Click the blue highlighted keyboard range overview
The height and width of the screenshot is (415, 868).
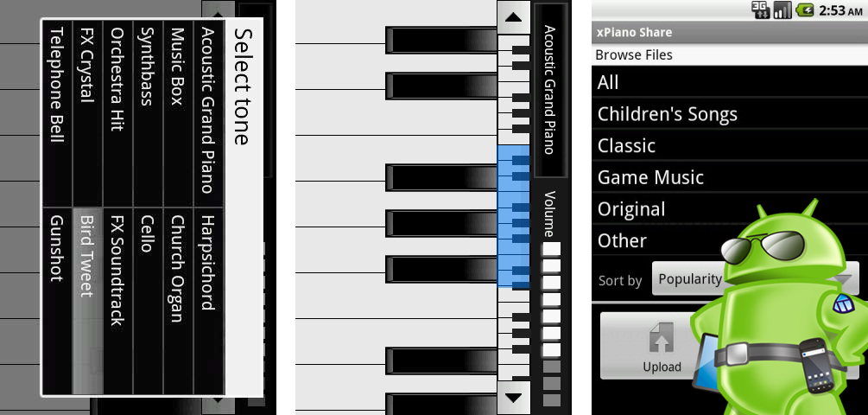(x=514, y=217)
